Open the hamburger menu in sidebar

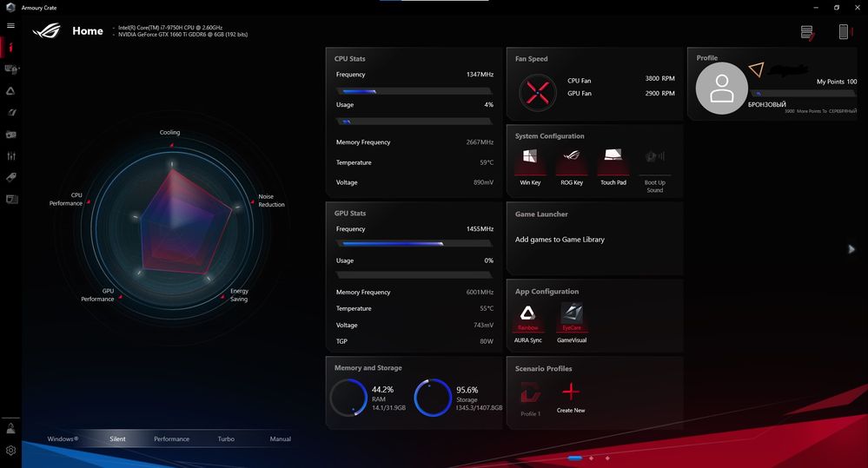[10, 25]
